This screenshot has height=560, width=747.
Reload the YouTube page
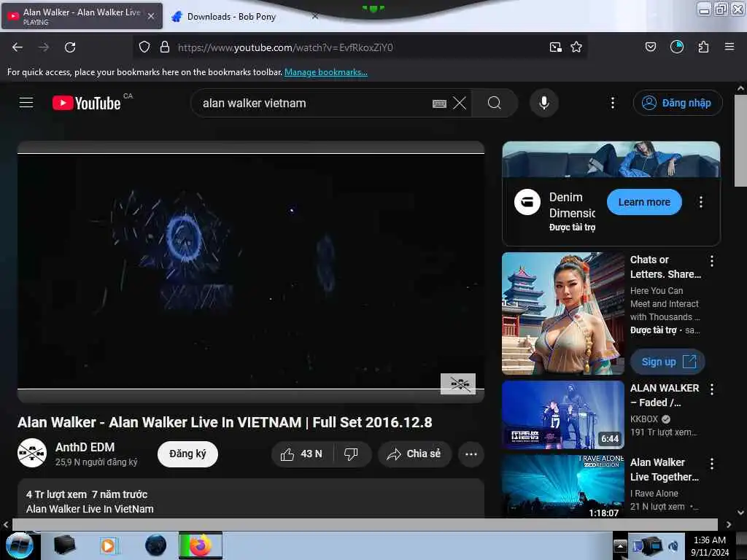tap(70, 47)
